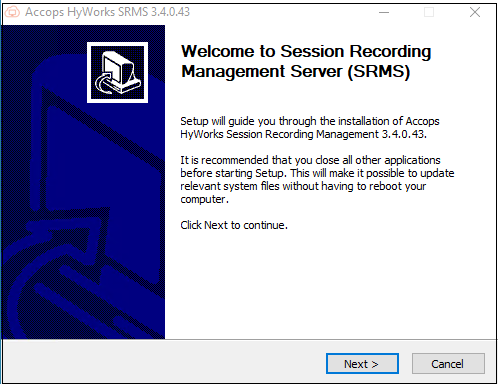Click the "Setup will guide you" paragraph
The width and height of the screenshot is (498, 384).
click(x=310, y=128)
